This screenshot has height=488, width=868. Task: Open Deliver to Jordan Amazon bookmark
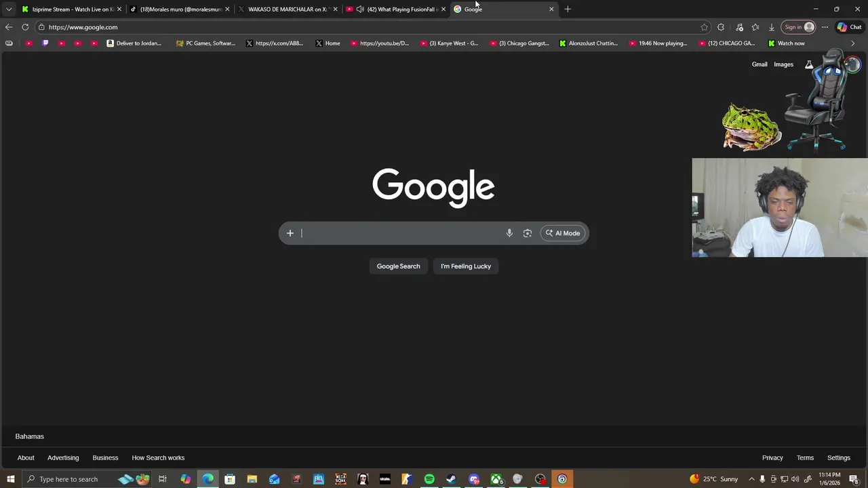pyautogui.click(x=134, y=43)
